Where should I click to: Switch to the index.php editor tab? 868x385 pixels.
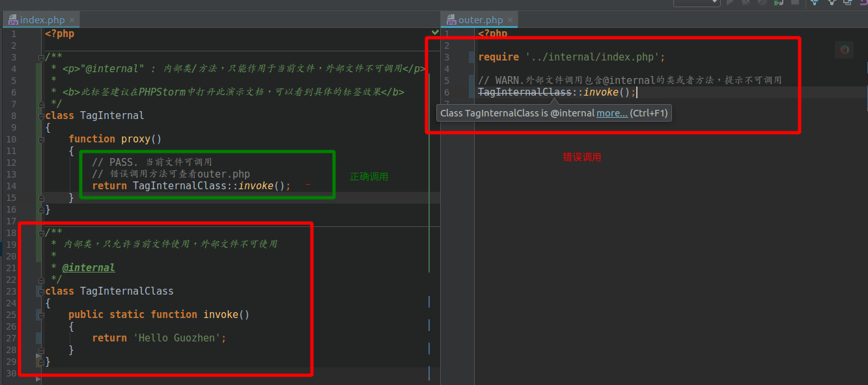42,20
